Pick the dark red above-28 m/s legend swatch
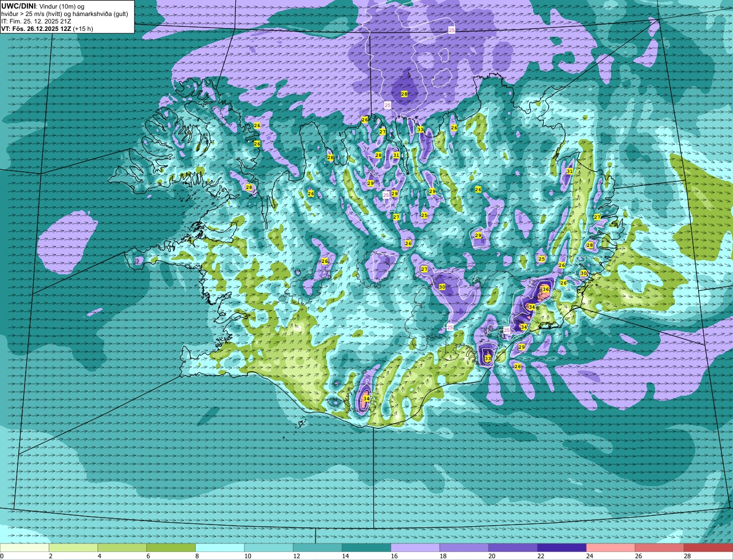This screenshot has width=733, height=560. [x=708, y=547]
